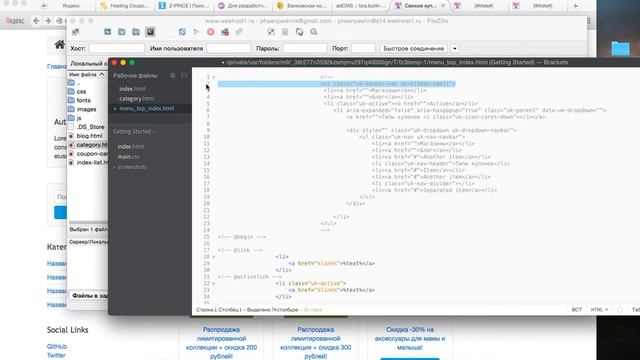This screenshot has width=640, height=360.
Task: Click the Хост input field in FileZilla
Action: (x=117, y=48)
